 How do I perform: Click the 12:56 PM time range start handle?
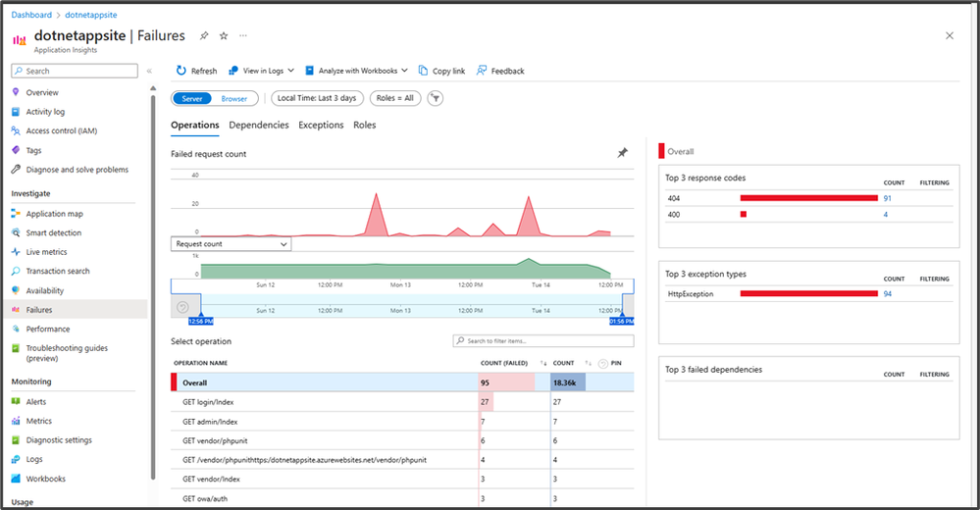(201, 321)
